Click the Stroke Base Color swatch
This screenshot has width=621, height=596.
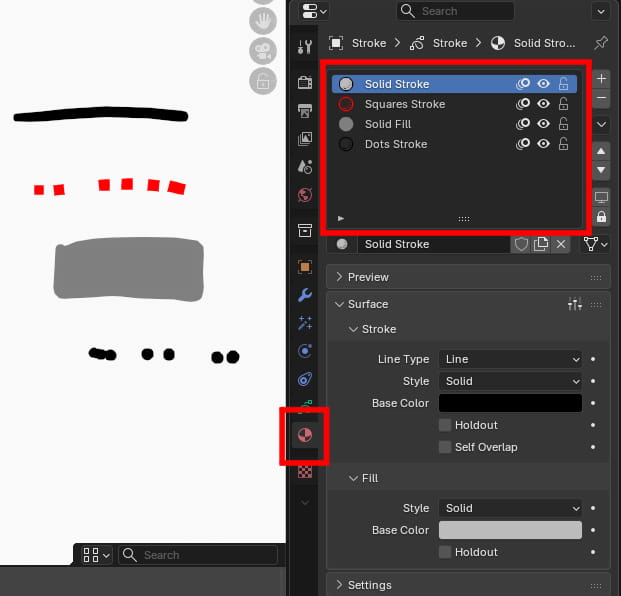[510, 403]
